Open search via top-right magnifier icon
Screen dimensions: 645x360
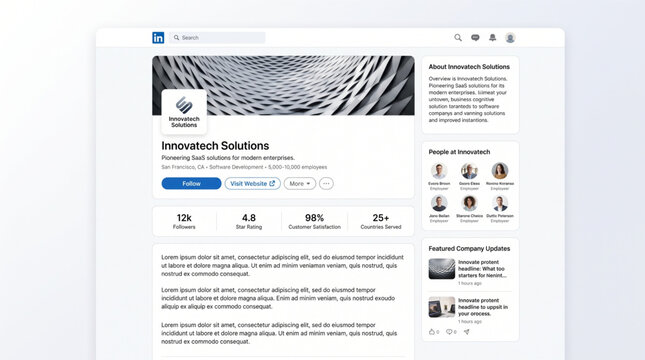458,38
